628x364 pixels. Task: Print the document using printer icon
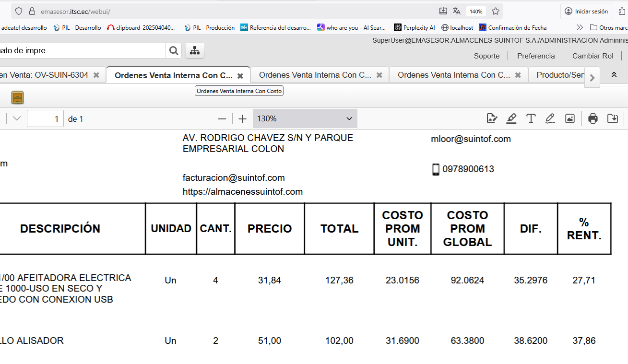pos(593,118)
